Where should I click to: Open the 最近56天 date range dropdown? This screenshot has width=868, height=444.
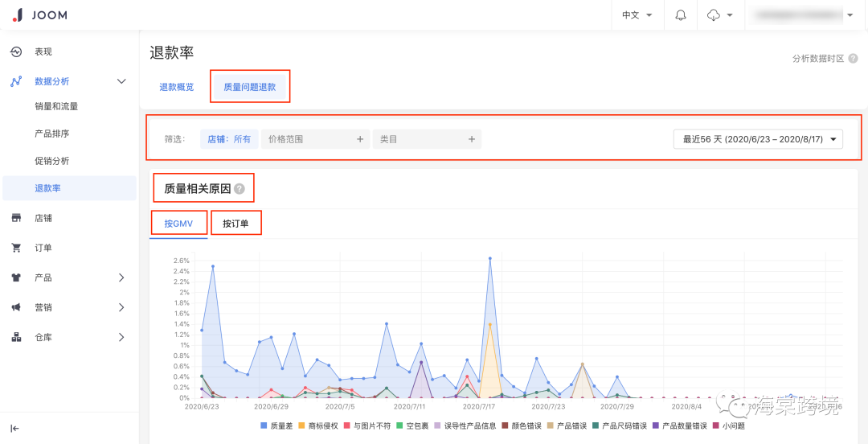coord(758,139)
